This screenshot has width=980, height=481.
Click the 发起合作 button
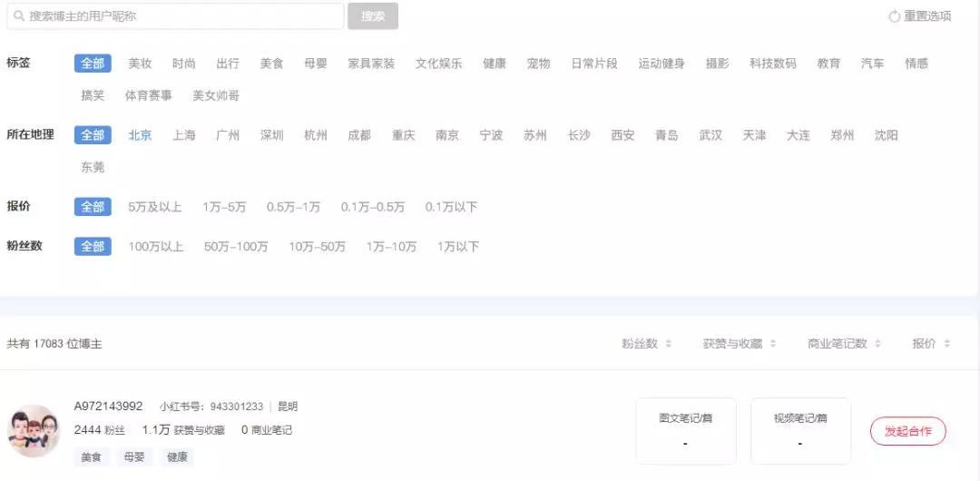pyautogui.click(x=908, y=431)
